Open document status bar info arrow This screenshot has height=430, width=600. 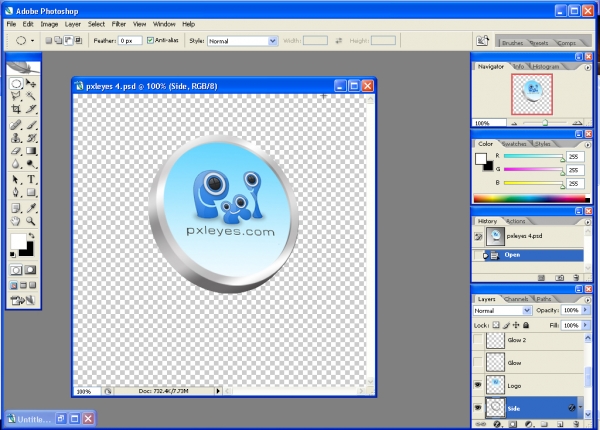[218, 391]
